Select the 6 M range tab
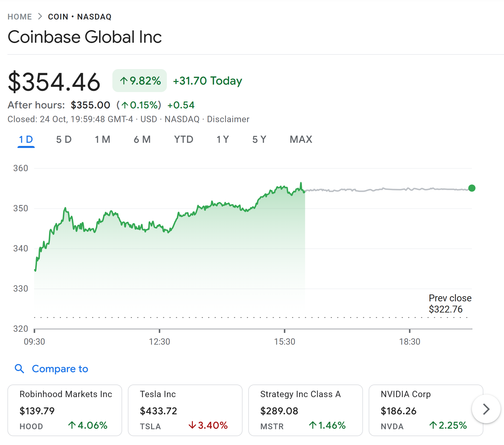The height and width of the screenshot is (445, 504). coord(142,140)
